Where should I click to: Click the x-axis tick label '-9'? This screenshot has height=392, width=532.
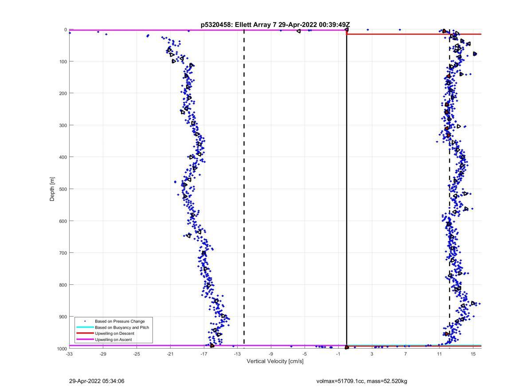(271, 354)
